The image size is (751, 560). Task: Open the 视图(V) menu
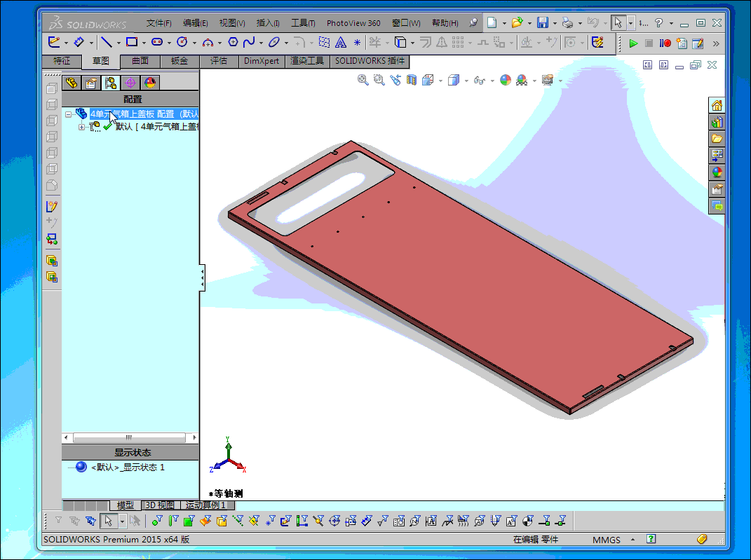[x=232, y=23]
